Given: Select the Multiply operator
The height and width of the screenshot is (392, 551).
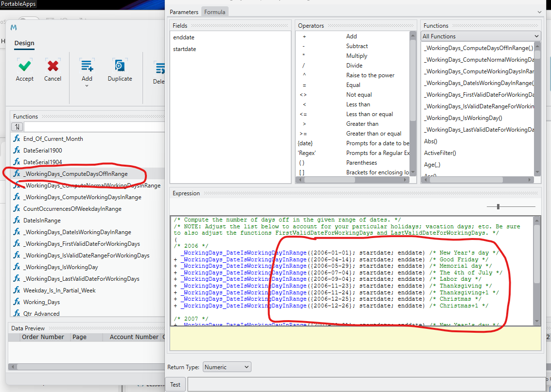Looking at the screenshot, I should click(x=353, y=56).
